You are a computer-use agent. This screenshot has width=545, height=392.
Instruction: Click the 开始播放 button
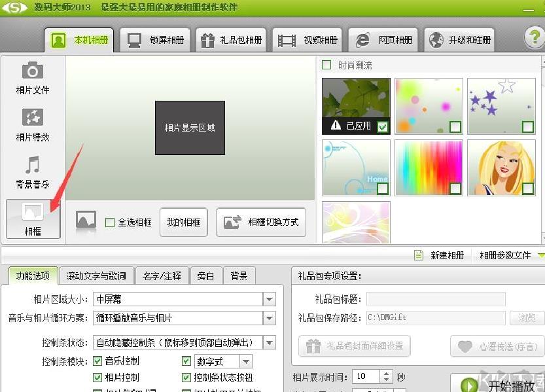[498, 384]
